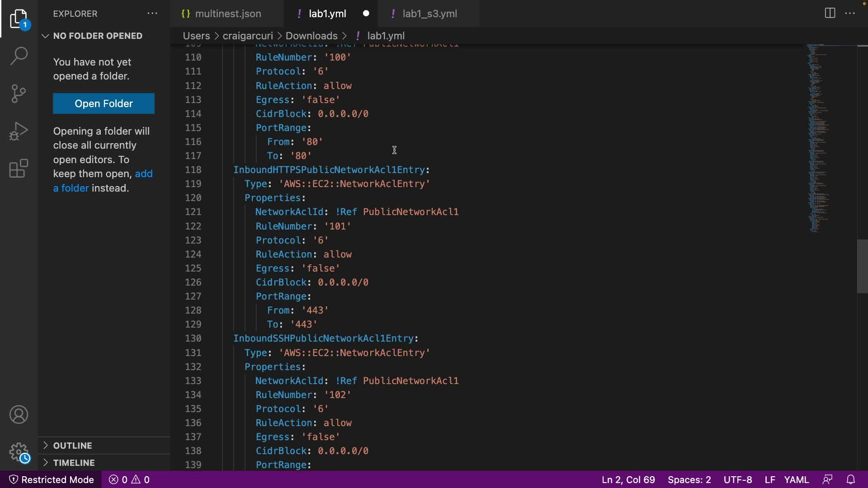Open the Search view in activity bar

tap(19, 56)
